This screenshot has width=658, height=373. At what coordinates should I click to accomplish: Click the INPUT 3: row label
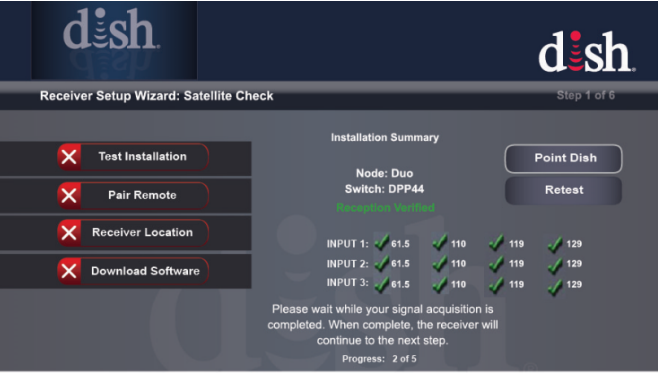click(x=347, y=283)
